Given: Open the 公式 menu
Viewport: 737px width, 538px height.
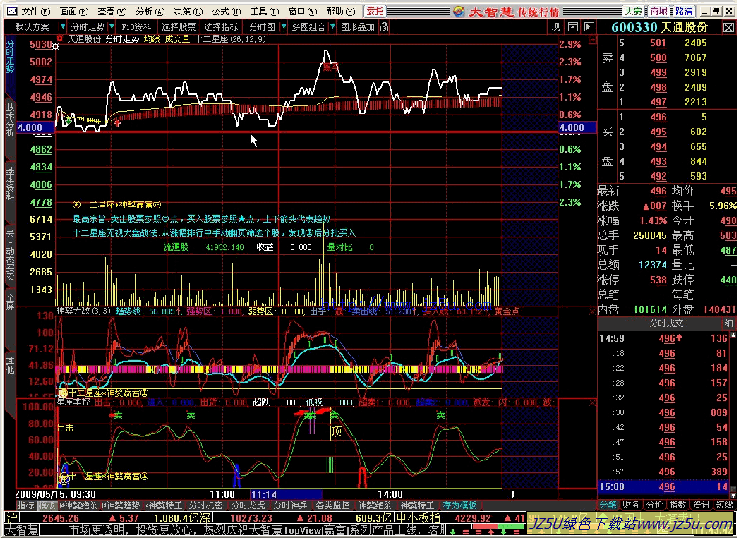Looking at the screenshot, I should click(x=227, y=11).
